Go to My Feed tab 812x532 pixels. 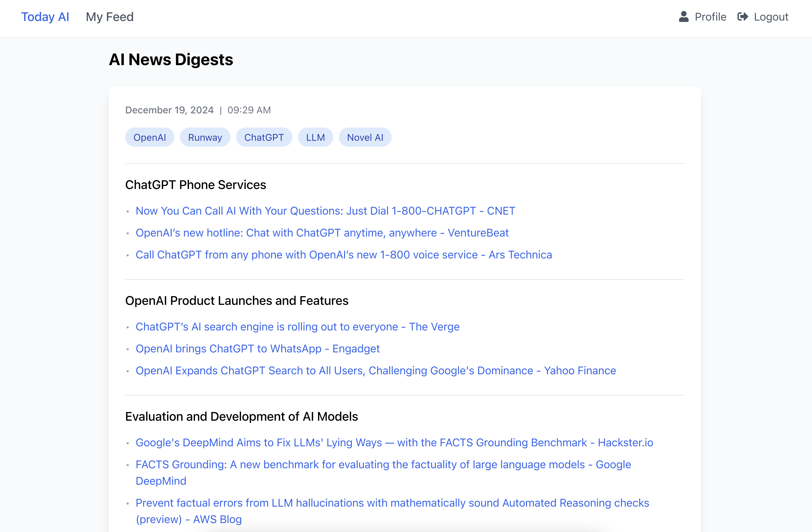(x=109, y=17)
